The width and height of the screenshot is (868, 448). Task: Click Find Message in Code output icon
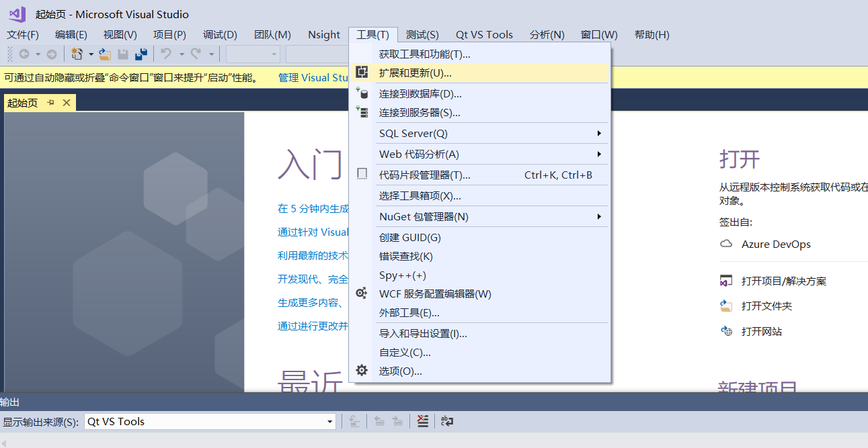pos(354,421)
